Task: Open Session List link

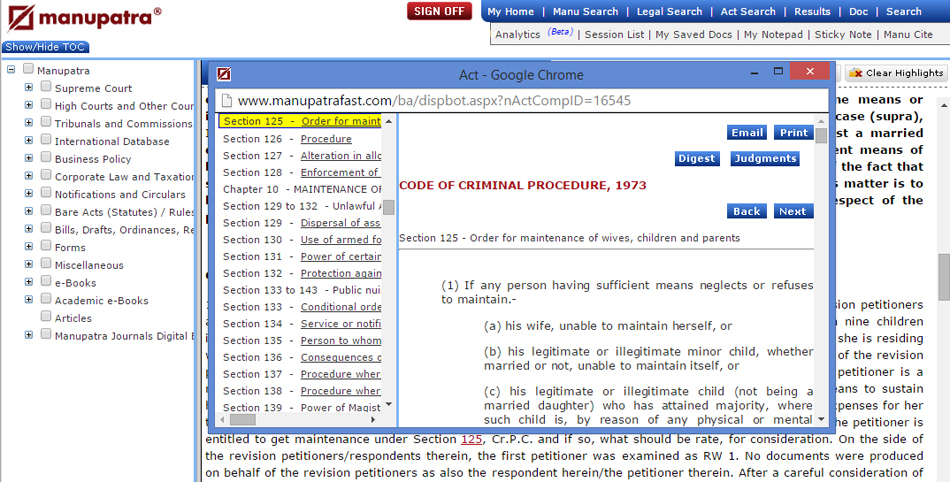Action: [x=614, y=35]
